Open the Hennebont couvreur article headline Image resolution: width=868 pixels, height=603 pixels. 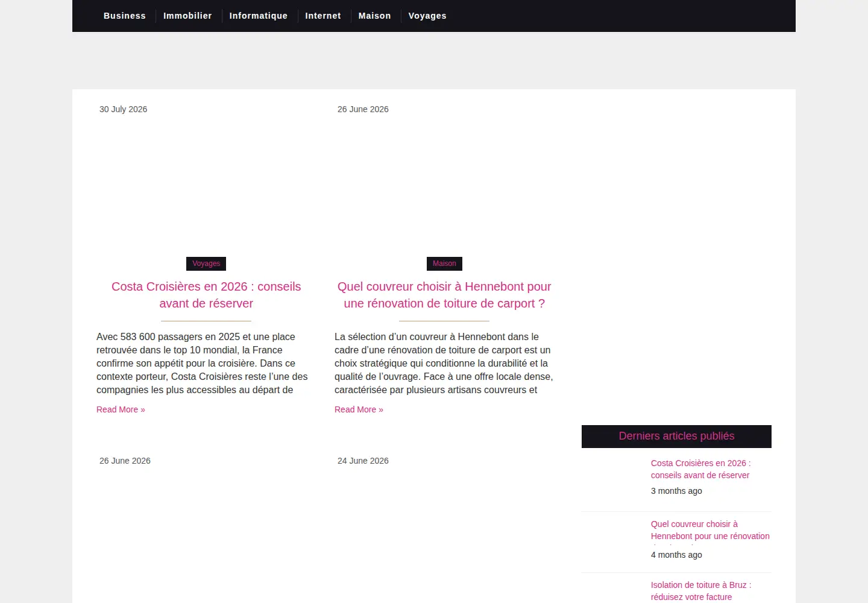coord(444,295)
